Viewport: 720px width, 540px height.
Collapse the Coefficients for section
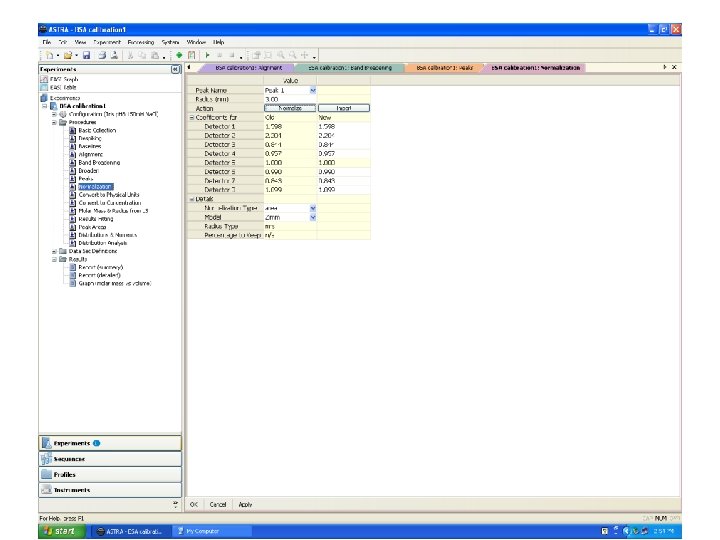click(192, 118)
